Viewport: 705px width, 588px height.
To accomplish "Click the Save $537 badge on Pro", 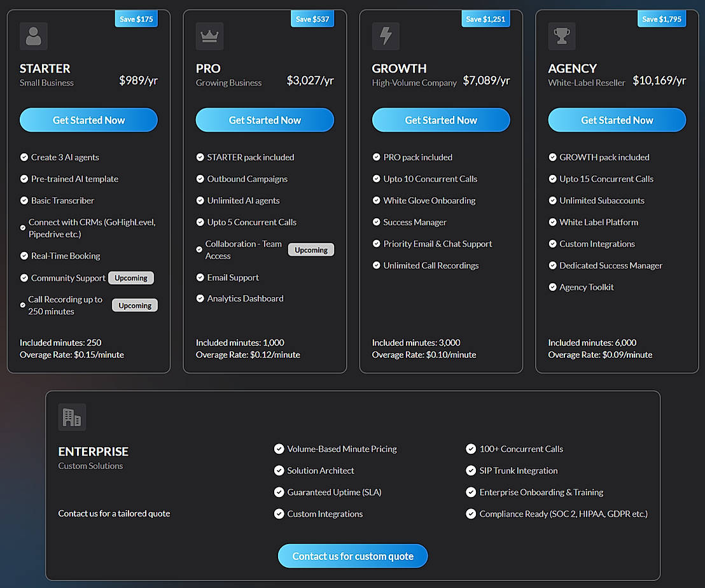I will 313,19.
